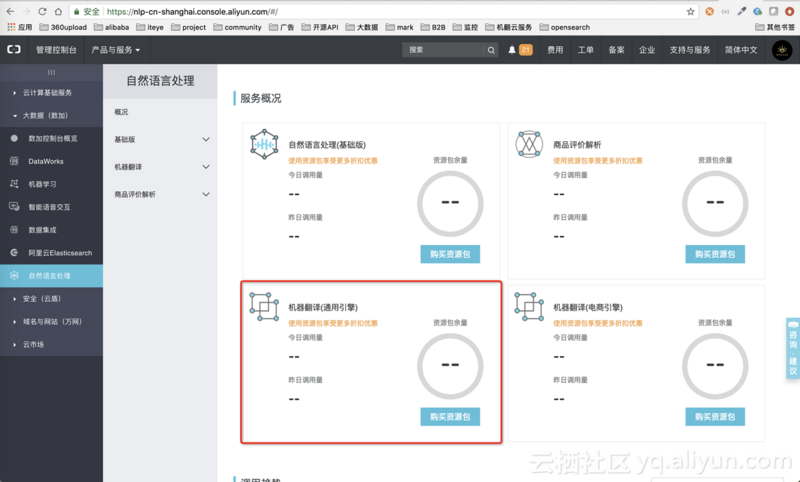800x482 pixels.
Task: Expand the 基础版 submenu chevron
Action: click(206, 139)
